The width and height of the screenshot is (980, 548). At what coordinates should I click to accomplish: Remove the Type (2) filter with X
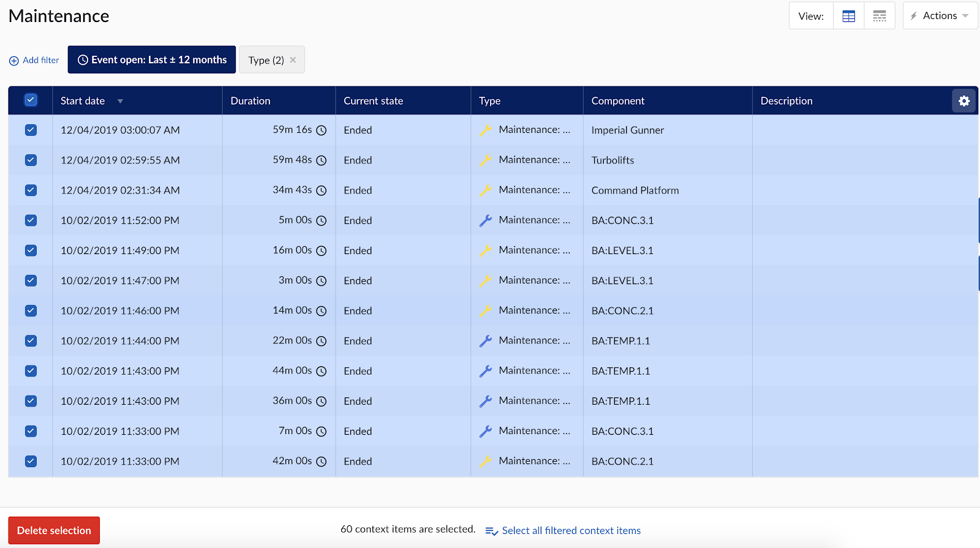pos(293,60)
